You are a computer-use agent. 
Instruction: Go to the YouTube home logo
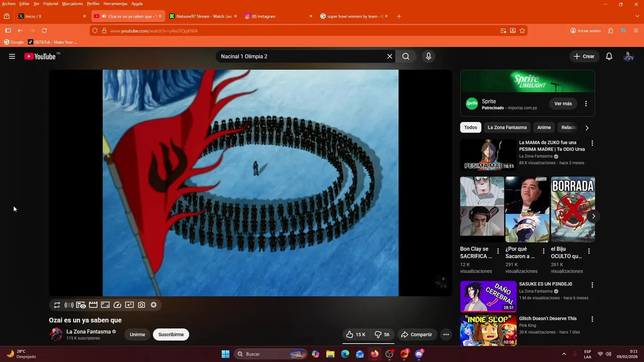[40, 56]
